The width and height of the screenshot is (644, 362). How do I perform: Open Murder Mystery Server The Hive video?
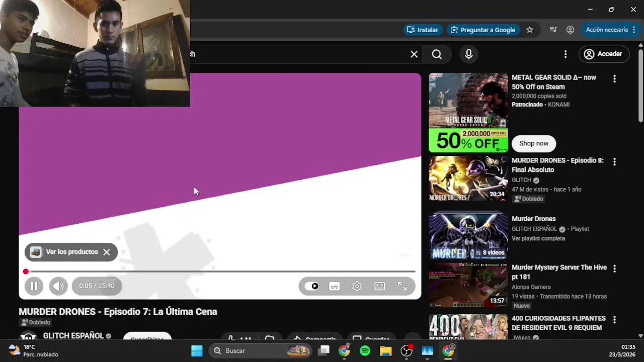tap(468, 285)
